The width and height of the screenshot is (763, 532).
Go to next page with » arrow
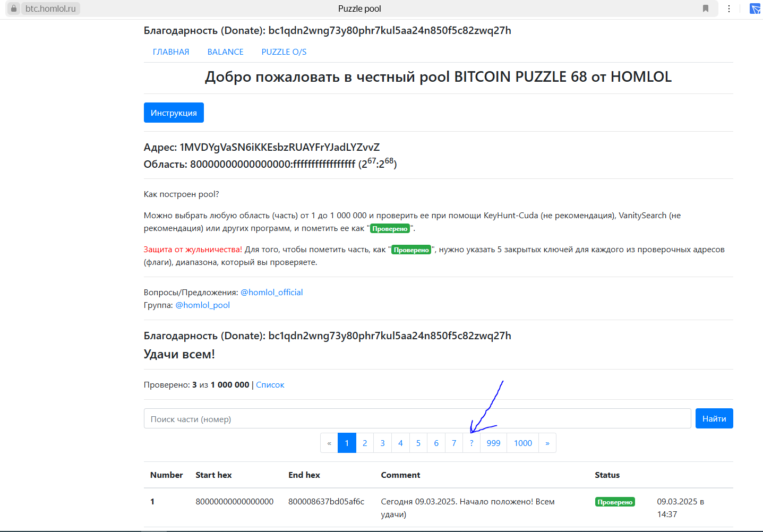(x=547, y=443)
